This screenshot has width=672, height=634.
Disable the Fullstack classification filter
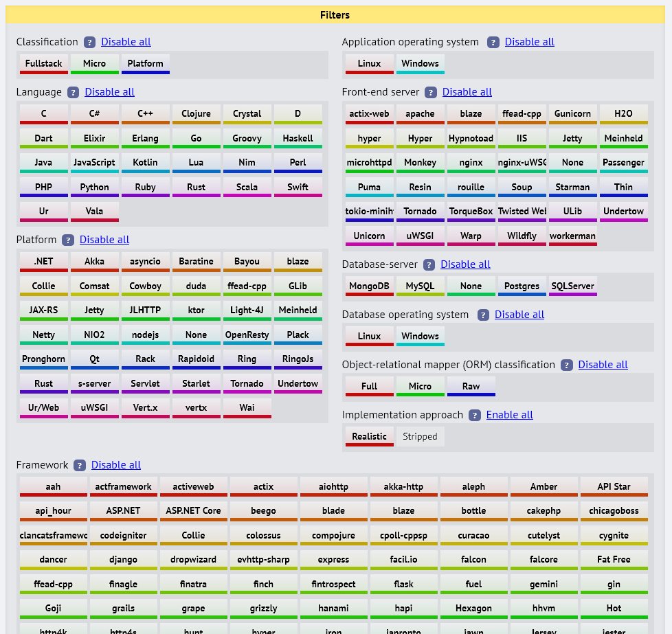43,63
